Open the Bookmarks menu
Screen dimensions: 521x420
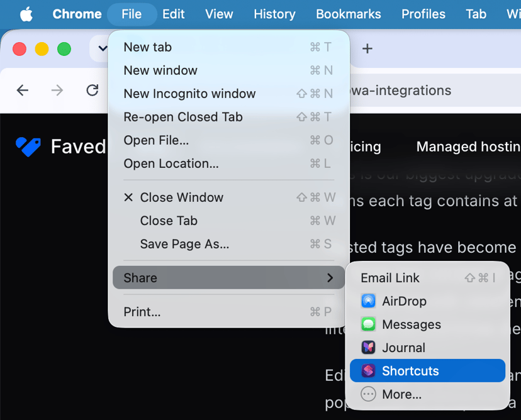(348, 14)
